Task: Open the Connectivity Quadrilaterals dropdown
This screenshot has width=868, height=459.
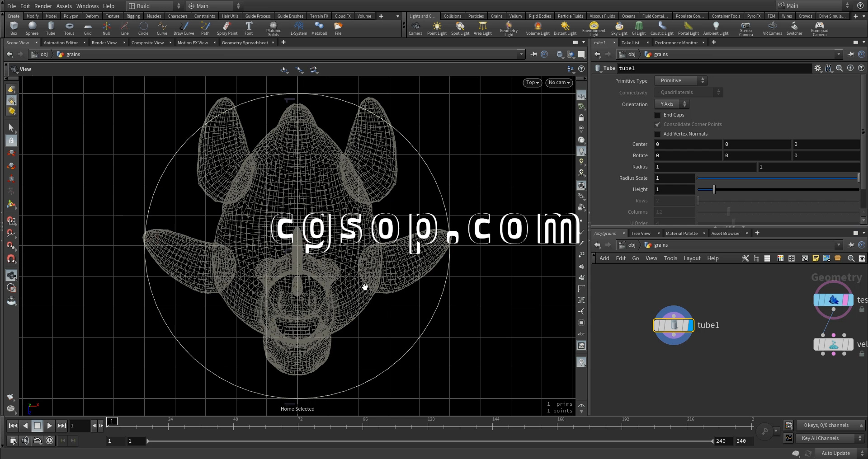Action: tap(689, 92)
